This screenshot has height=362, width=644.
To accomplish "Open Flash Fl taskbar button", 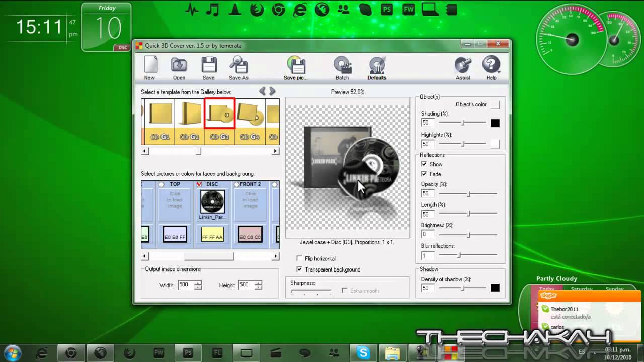I will [x=217, y=353].
